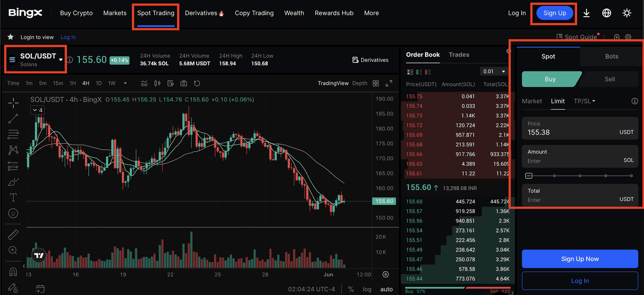Switch to the Trades tab
Screen dimensions: 644x295
click(459, 55)
